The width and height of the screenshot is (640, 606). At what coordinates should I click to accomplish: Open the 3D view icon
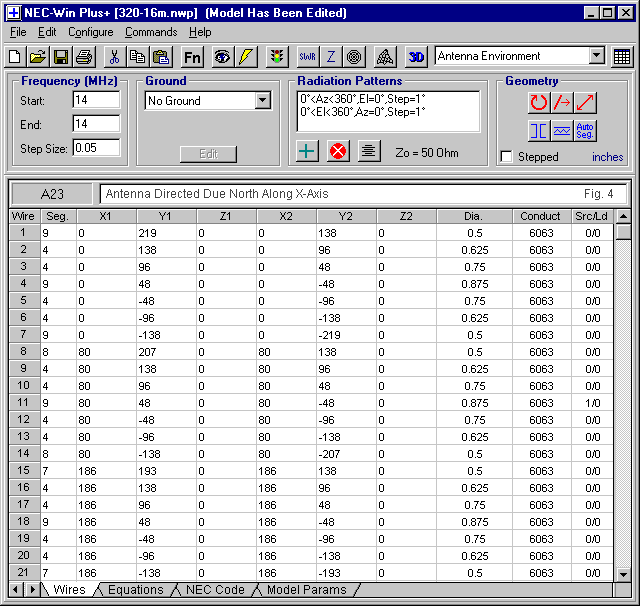416,57
